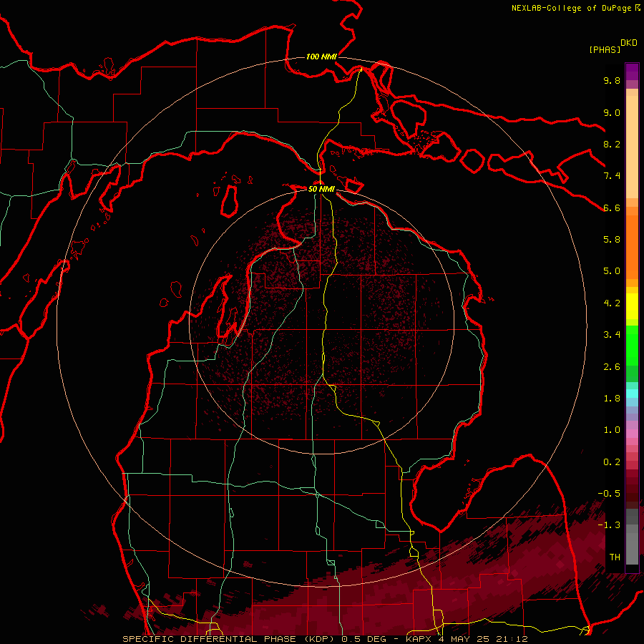Click the -0.5 value on color scale

[609, 494]
